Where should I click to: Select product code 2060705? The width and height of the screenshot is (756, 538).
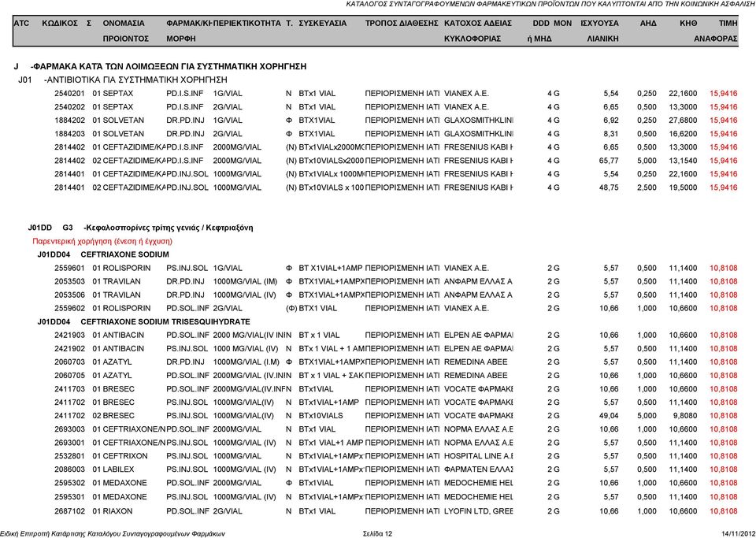point(69,375)
